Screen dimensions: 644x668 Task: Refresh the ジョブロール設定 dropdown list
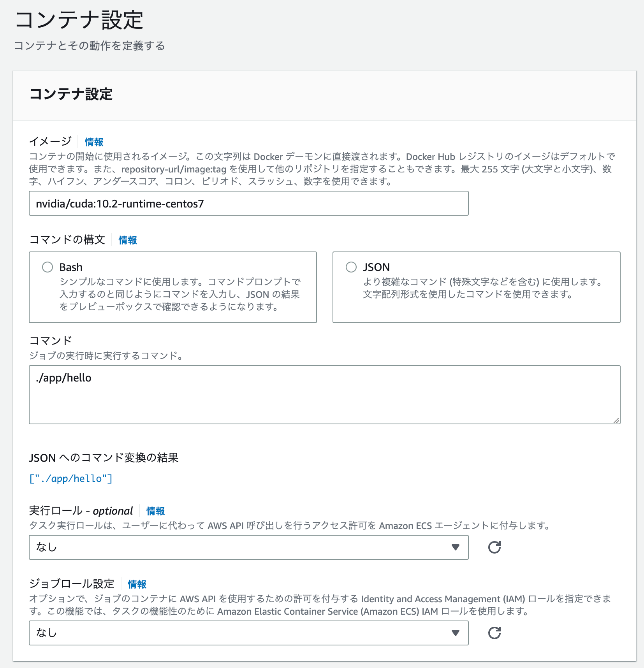pos(494,633)
